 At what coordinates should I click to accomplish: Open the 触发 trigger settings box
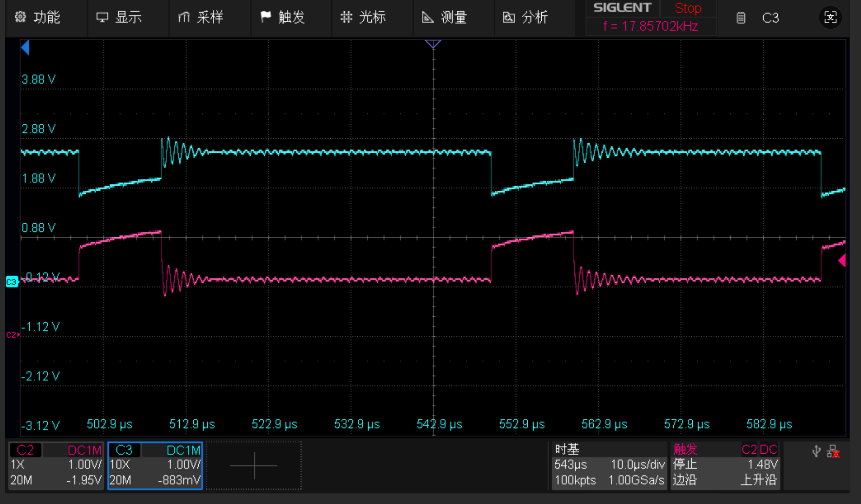pyautogui.click(x=725, y=466)
